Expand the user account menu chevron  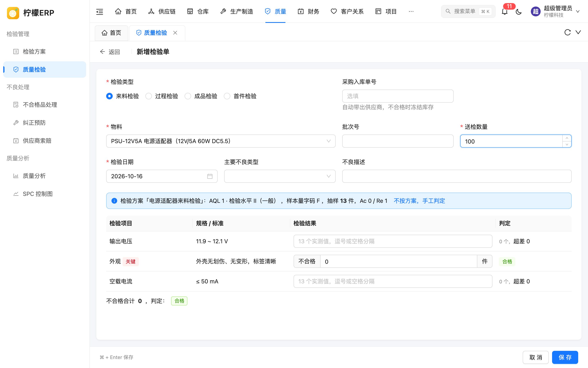click(578, 11)
